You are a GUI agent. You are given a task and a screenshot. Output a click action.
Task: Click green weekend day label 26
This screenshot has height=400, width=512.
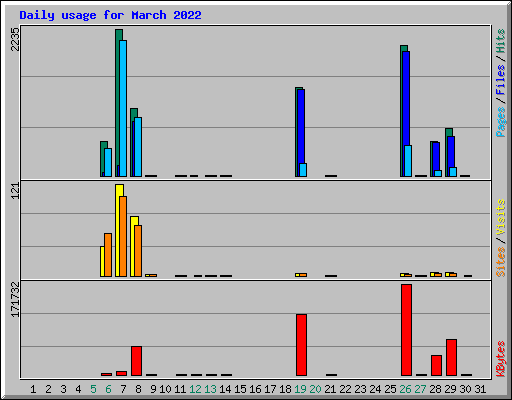pyautogui.click(x=405, y=389)
